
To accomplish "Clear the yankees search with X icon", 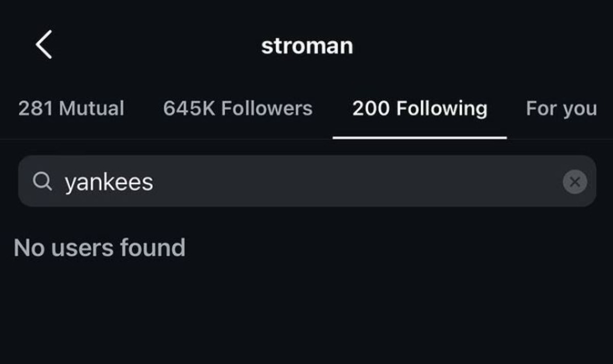I will tap(575, 182).
